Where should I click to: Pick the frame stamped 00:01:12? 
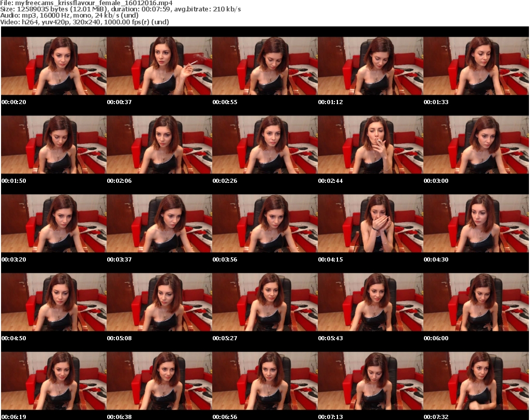pos(371,66)
